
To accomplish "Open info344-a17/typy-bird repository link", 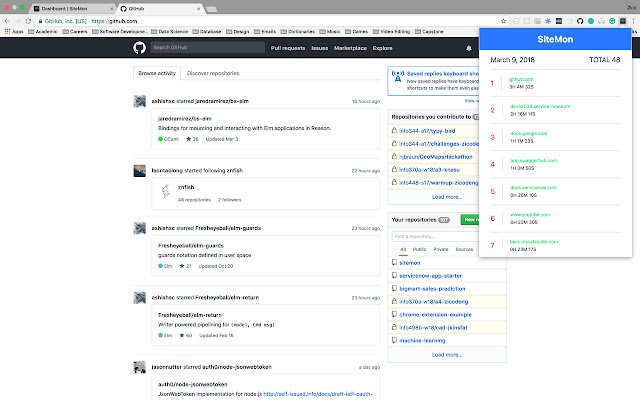I will point(427,131).
